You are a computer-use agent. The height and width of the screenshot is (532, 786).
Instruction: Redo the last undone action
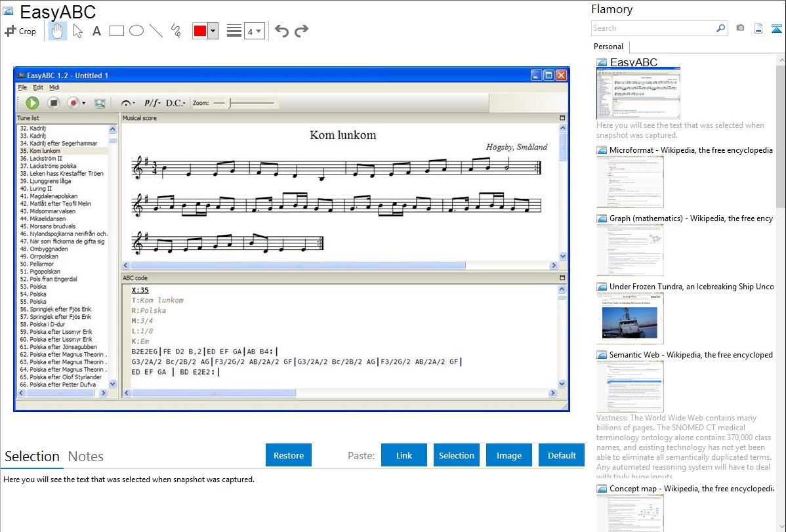[x=301, y=31]
